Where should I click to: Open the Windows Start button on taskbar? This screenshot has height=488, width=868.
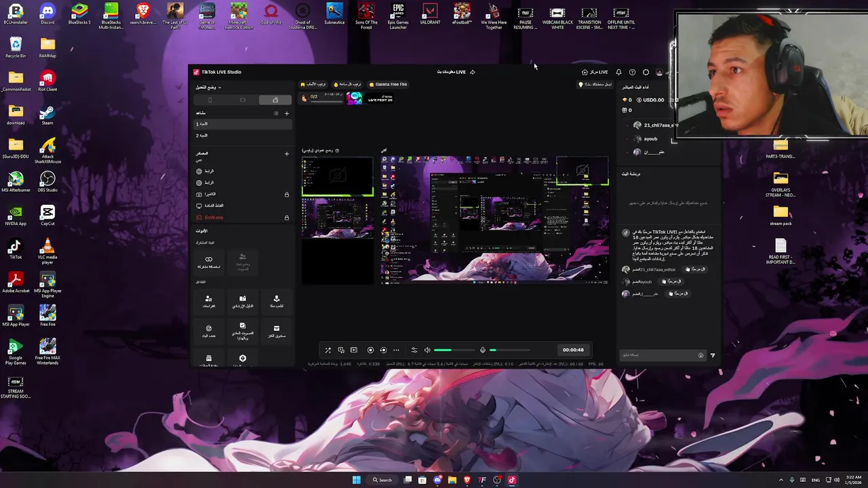pyautogui.click(x=357, y=480)
